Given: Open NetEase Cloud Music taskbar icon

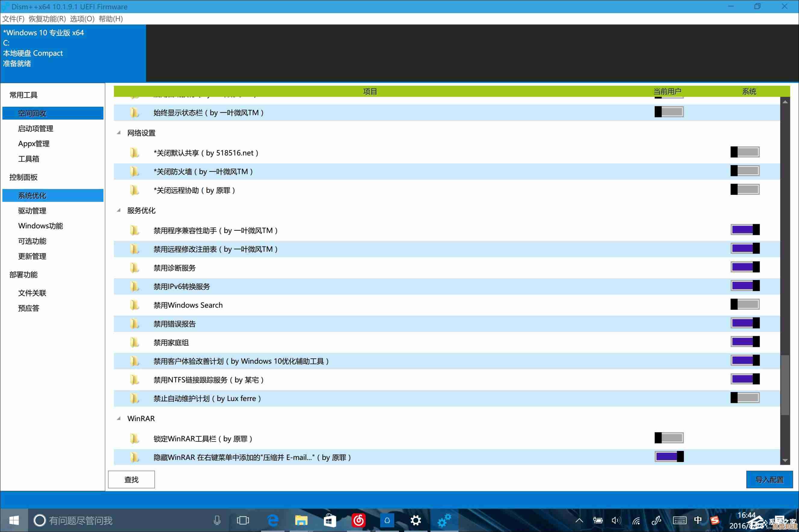Looking at the screenshot, I should pyautogui.click(x=358, y=520).
